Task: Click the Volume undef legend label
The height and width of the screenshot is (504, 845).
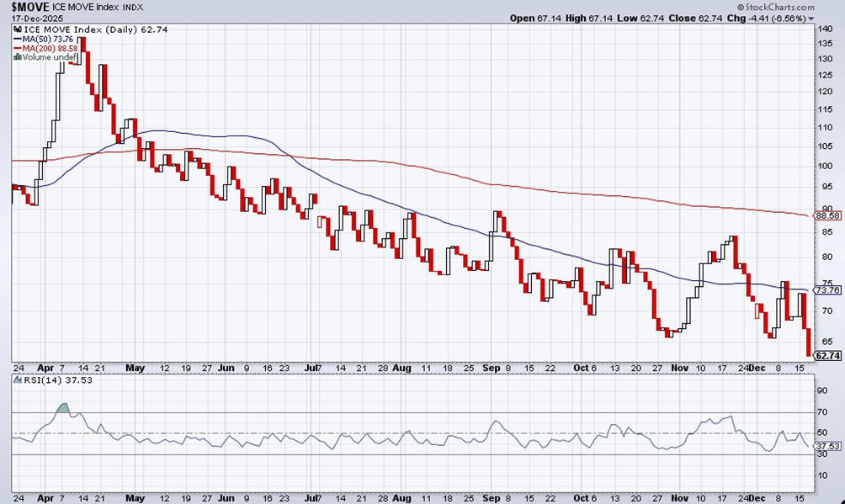Action: (x=48, y=56)
